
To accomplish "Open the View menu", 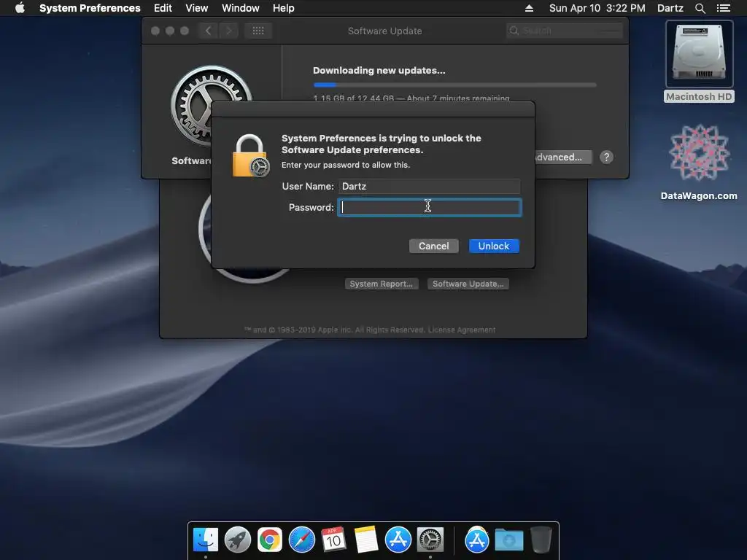I will (197, 8).
